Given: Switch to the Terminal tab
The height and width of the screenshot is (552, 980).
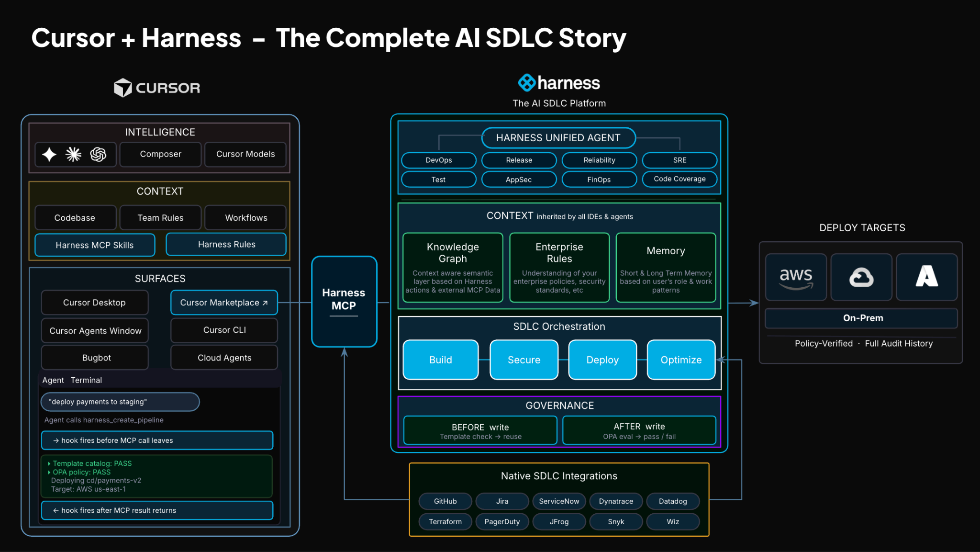Looking at the screenshot, I should coord(86,380).
